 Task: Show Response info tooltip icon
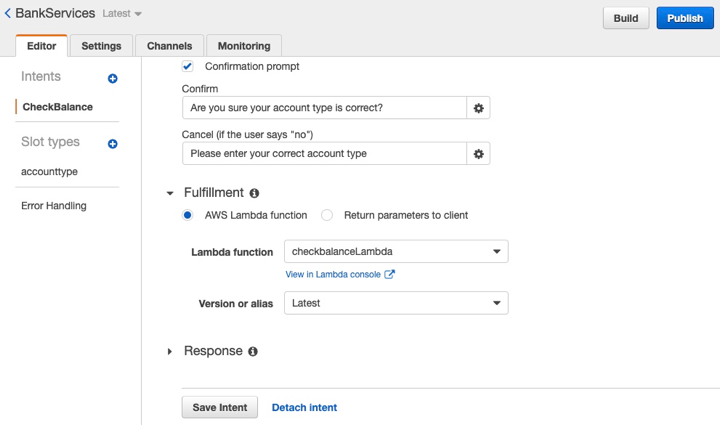point(253,352)
